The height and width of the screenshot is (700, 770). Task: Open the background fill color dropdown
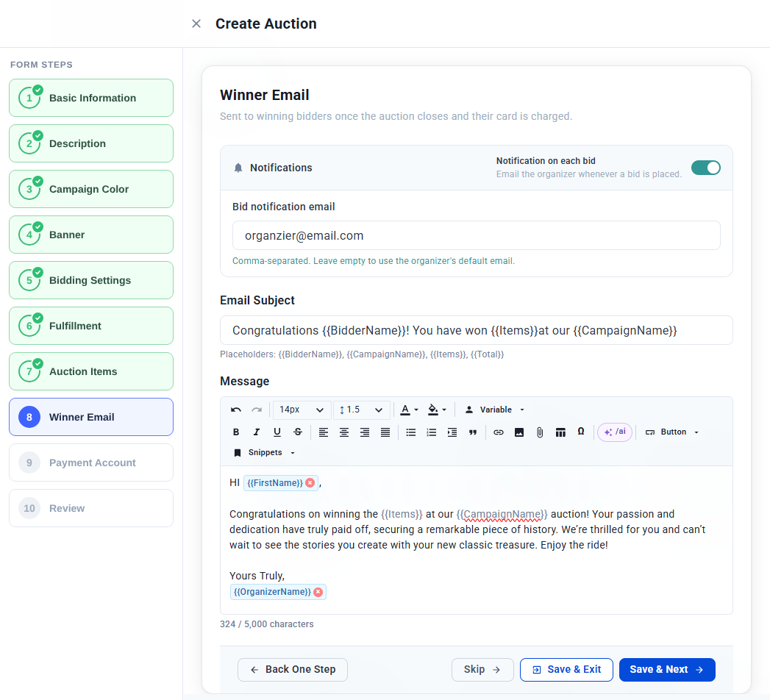pyautogui.click(x=437, y=410)
